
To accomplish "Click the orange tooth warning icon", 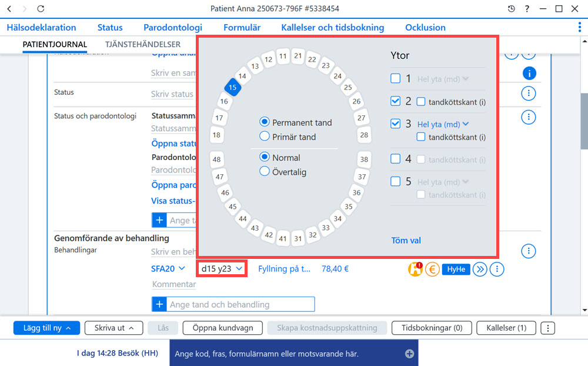I will coord(416,269).
